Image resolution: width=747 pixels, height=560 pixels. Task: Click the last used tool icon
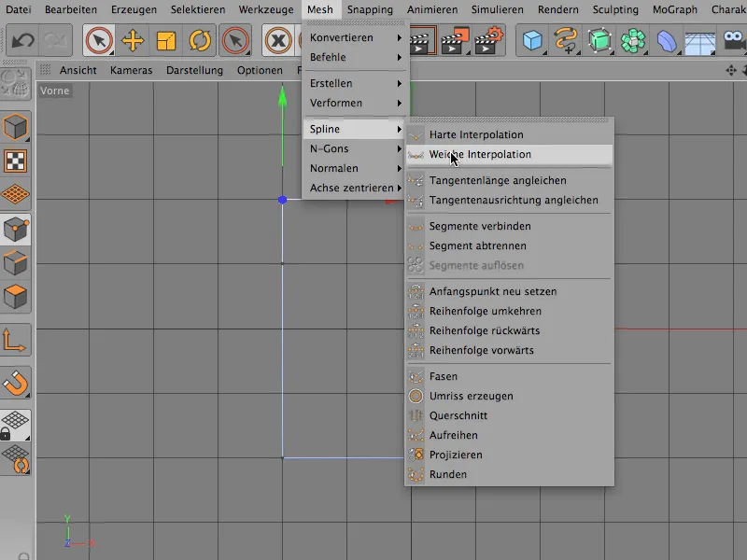tap(235, 41)
